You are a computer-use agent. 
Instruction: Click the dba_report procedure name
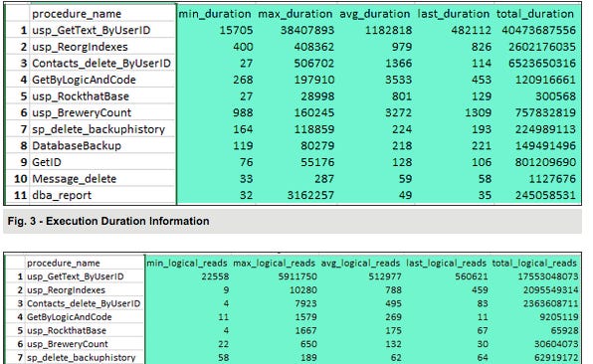pos(62,195)
